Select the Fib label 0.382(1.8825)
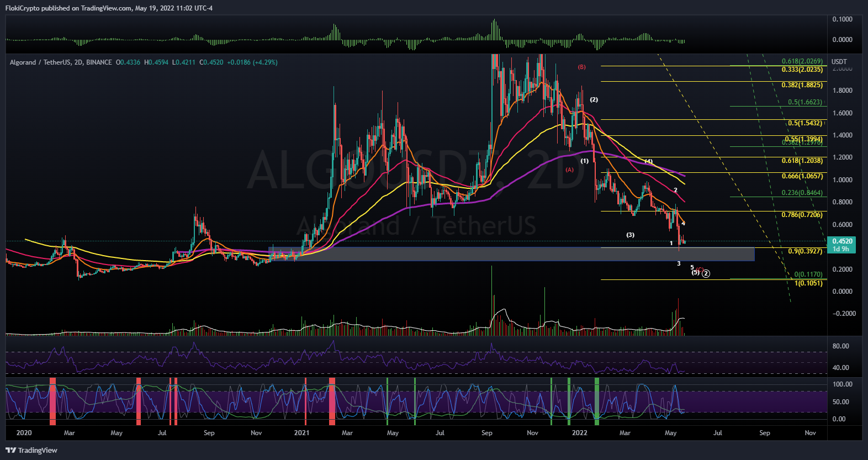The image size is (868, 460). pos(802,85)
